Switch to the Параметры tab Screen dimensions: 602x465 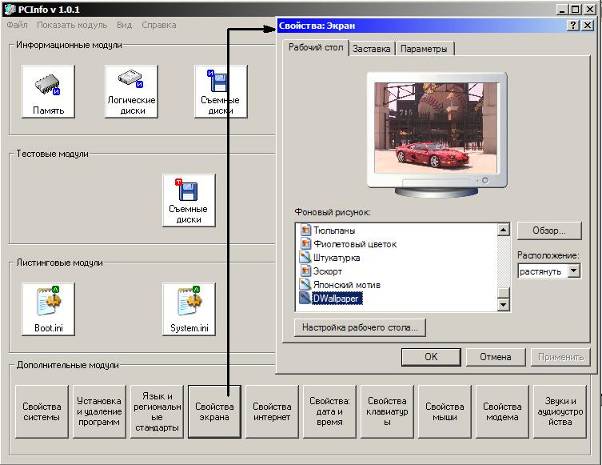pyautogui.click(x=424, y=48)
